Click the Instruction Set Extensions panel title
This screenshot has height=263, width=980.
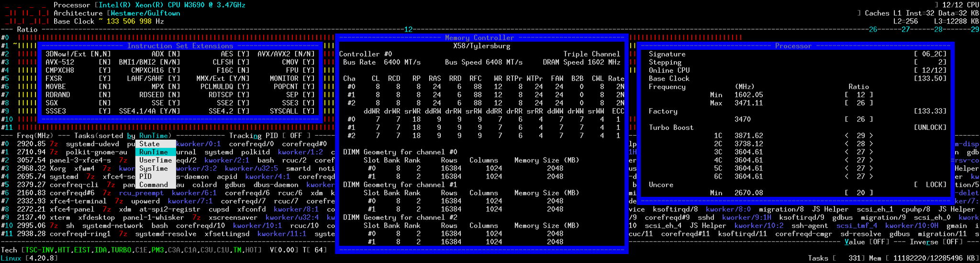(x=180, y=46)
